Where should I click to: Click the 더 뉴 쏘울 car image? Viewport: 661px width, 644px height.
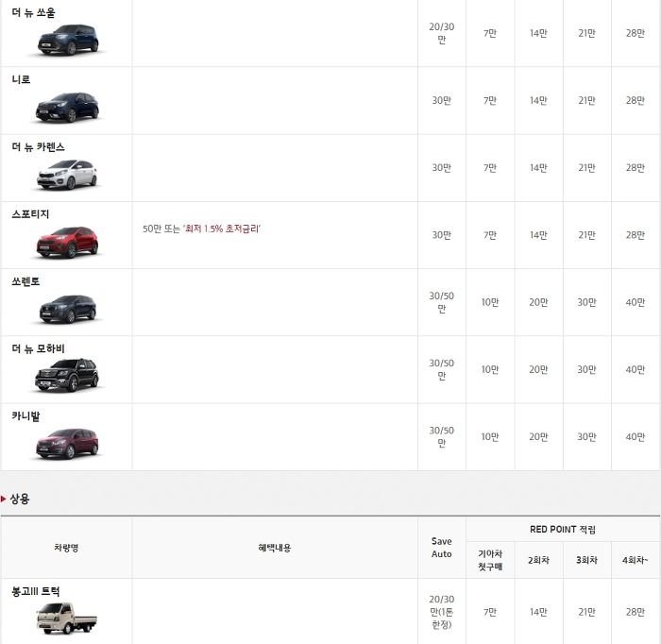click(67, 40)
